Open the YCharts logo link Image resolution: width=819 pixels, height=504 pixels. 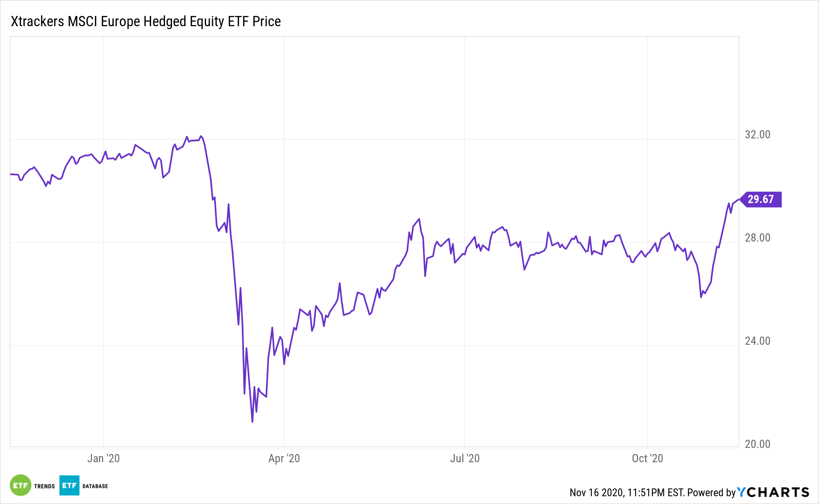pos(773,492)
